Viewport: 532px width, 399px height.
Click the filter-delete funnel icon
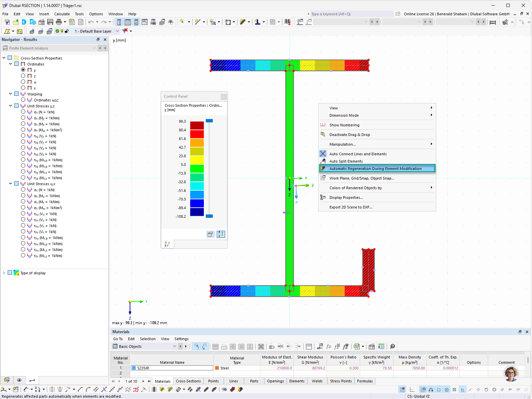coord(125,31)
